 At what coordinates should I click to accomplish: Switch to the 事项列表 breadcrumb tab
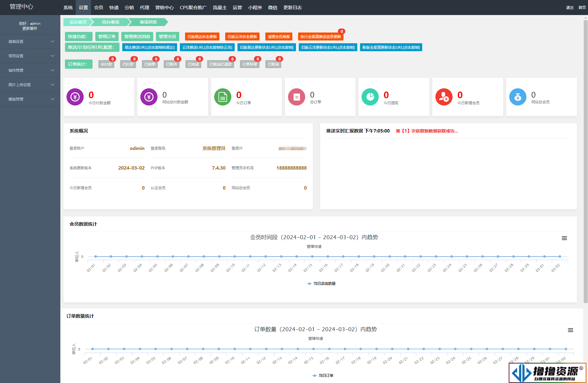click(148, 22)
